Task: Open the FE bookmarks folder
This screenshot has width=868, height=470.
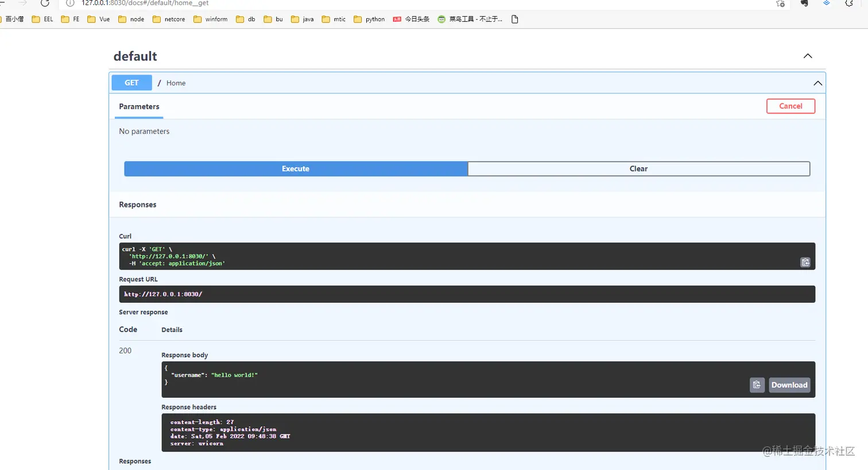Action: click(70, 19)
